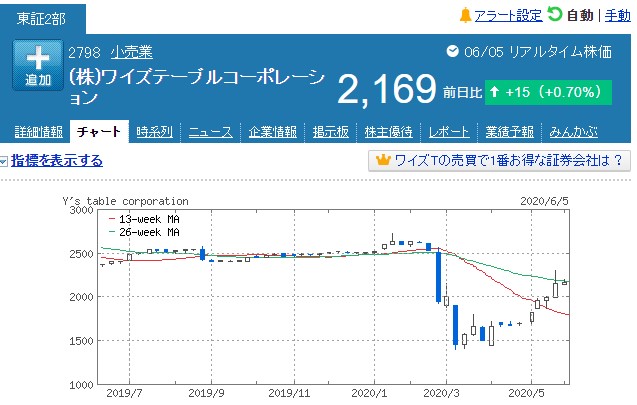Click the 2020/3 x-axis label
This screenshot has width=637, height=405.
441,393
